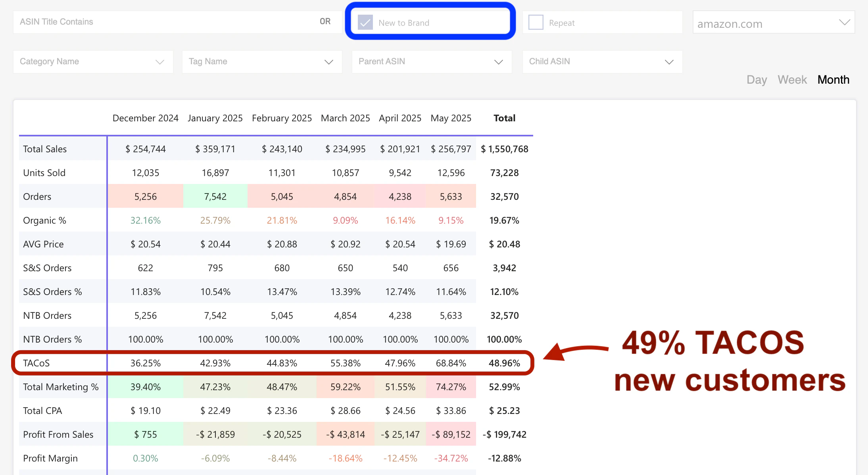This screenshot has width=868, height=475.
Task: Click the April 2025 column header
Action: (400, 118)
